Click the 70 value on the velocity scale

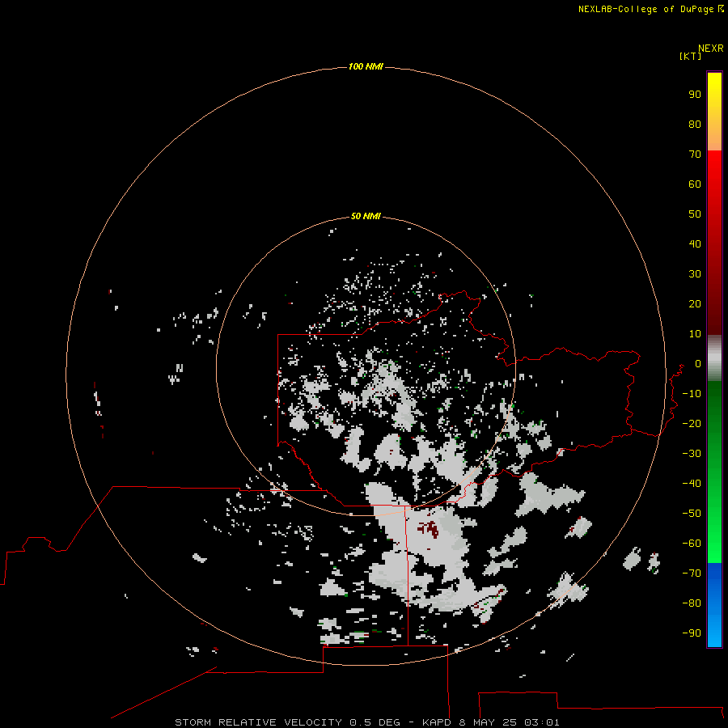point(695,154)
